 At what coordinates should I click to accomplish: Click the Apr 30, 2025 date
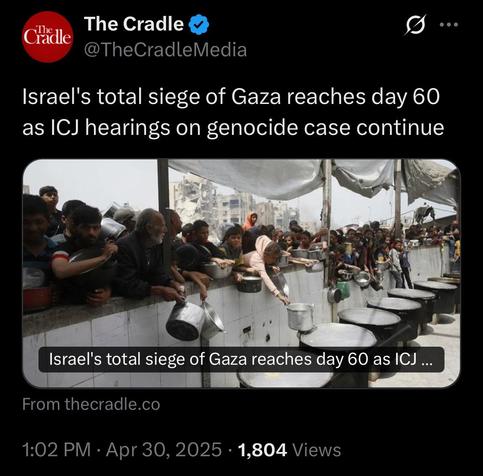point(164,450)
